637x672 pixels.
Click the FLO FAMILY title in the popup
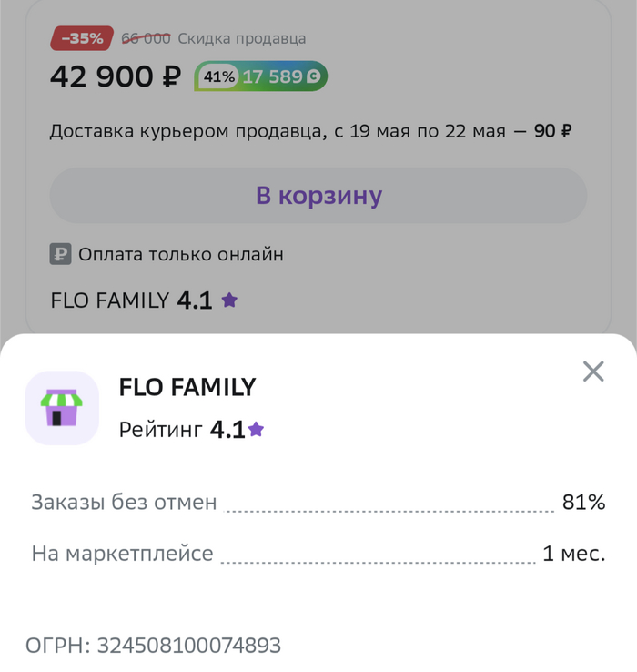187,387
